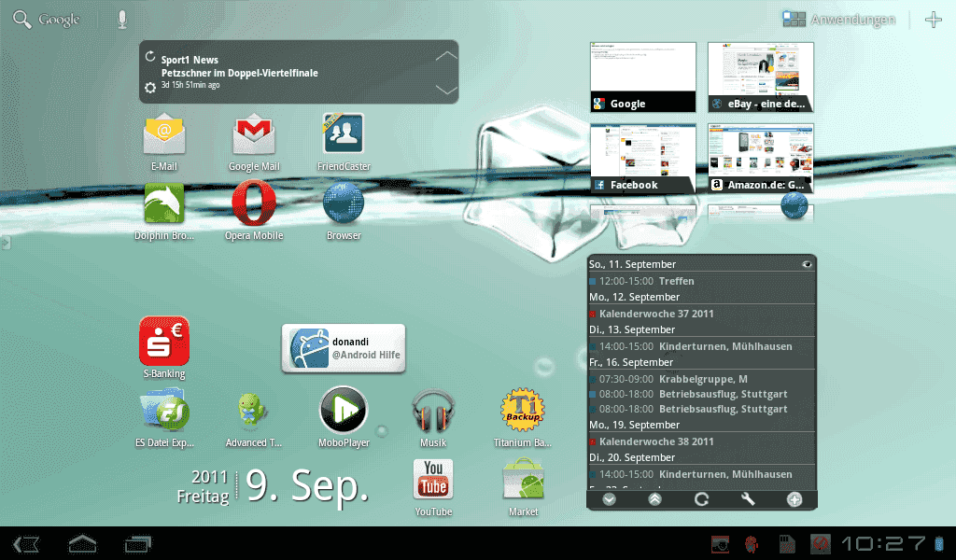Tap the SD card notification icon
The height and width of the screenshot is (560, 956).
pyautogui.click(x=787, y=543)
